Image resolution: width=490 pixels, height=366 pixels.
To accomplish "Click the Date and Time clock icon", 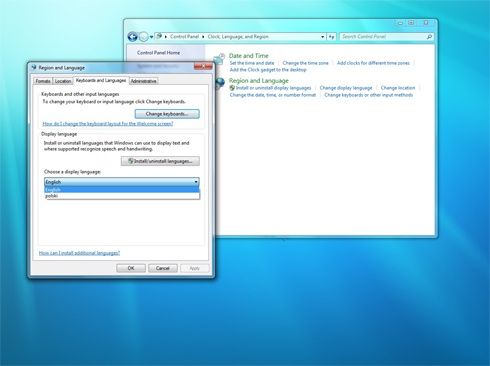I will click(219, 59).
